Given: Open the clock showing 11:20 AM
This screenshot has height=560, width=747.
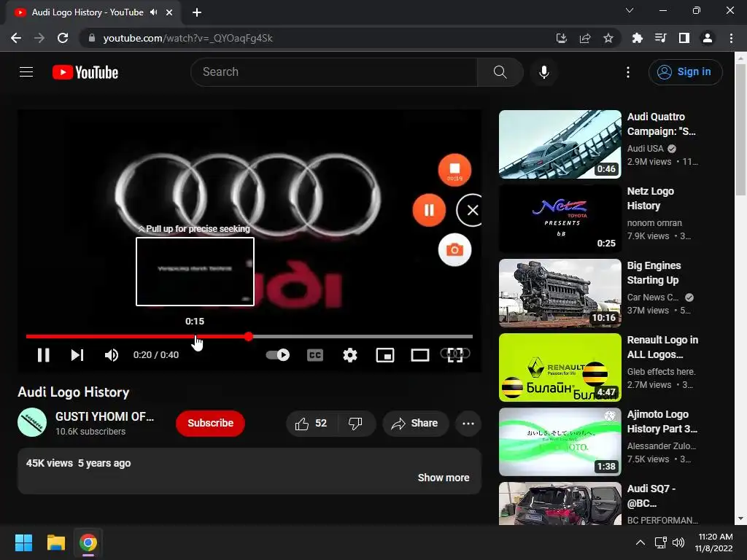Looking at the screenshot, I should (x=713, y=542).
